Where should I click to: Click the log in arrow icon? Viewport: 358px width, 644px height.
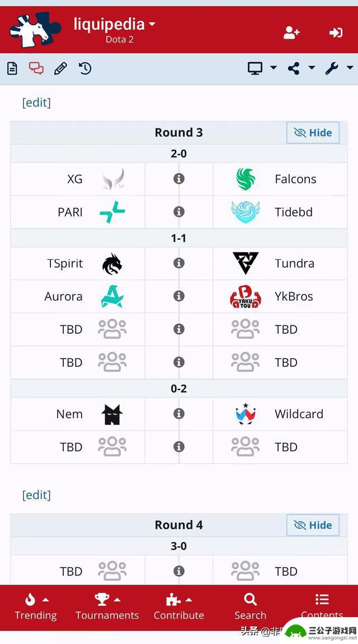(336, 32)
